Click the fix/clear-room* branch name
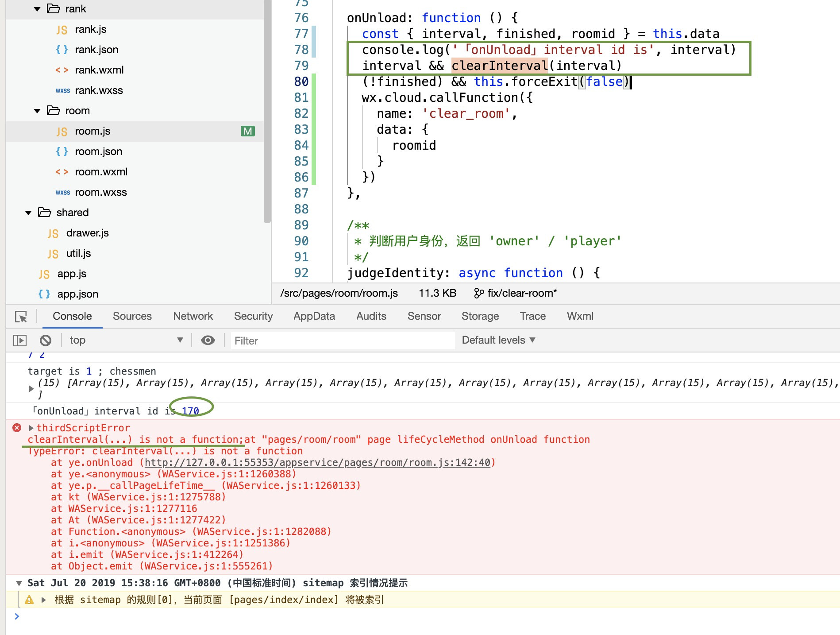Viewport: 840px width, 635px height. pos(522,293)
